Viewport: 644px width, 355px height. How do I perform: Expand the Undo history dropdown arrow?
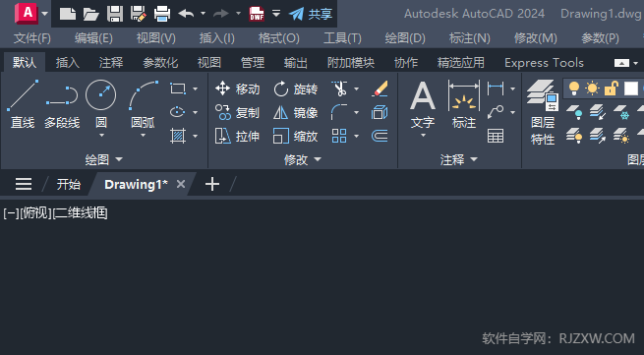coord(203,14)
